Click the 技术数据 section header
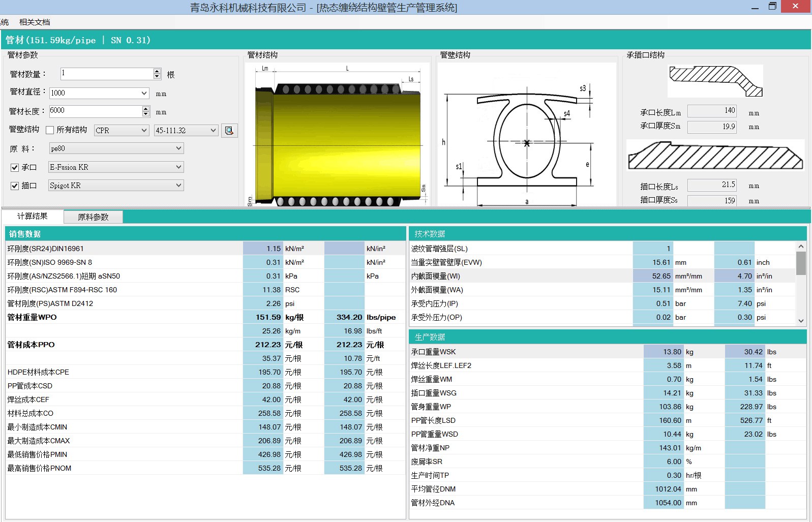Screen dimensions: 812x522 [x=608, y=234]
